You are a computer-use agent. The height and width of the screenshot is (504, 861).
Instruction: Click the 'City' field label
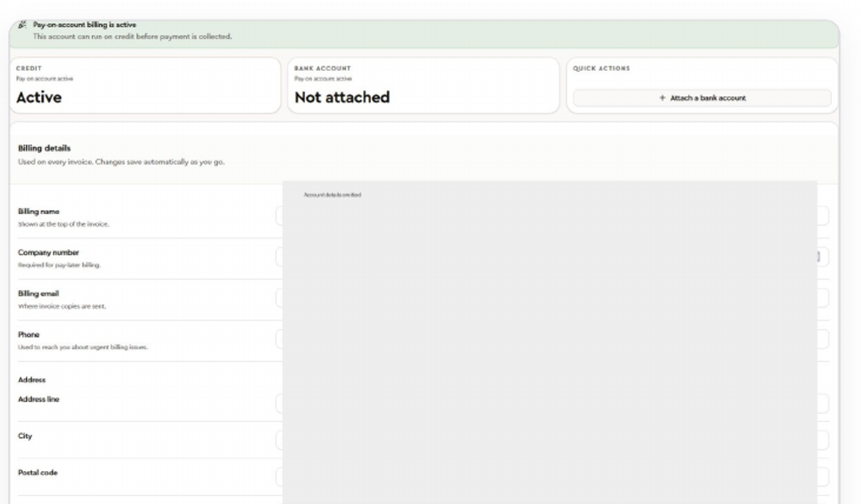(25, 436)
